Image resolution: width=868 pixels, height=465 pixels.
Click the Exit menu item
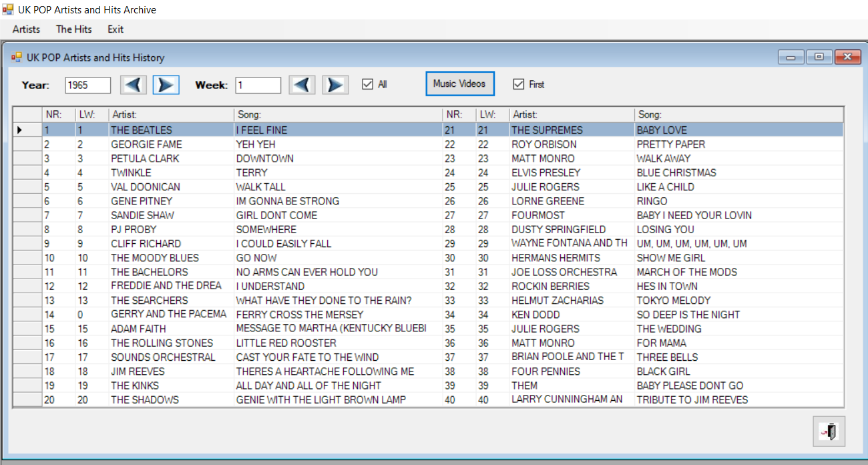(116, 29)
